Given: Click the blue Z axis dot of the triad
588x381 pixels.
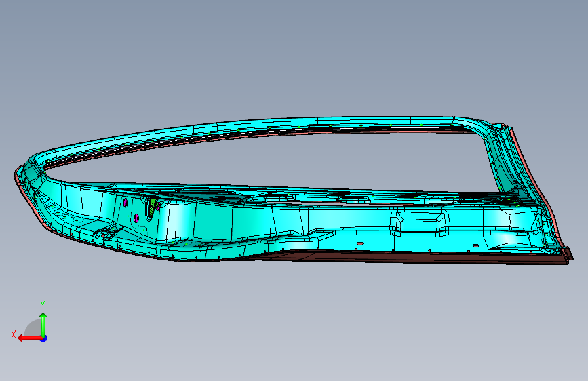Looking at the screenshot, I should point(44,338).
